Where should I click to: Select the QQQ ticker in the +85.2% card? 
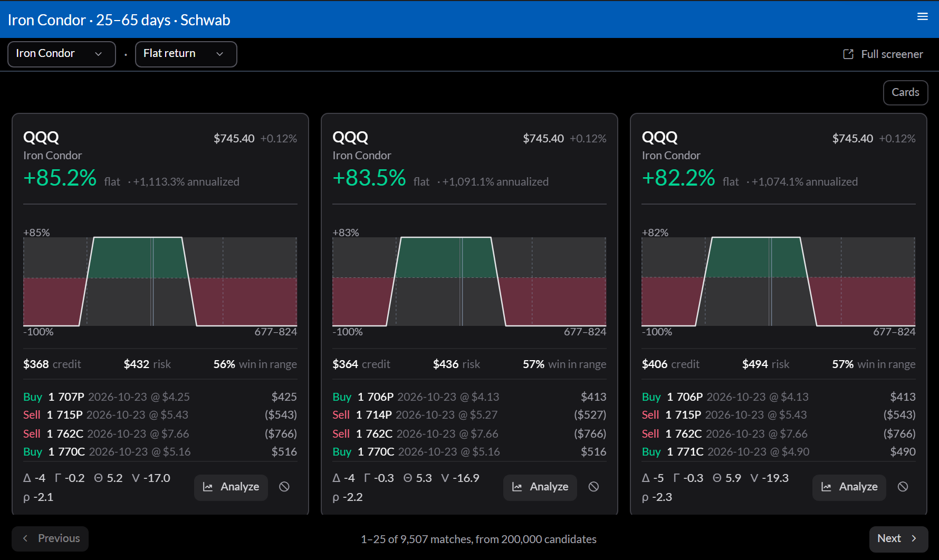pyautogui.click(x=41, y=138)
